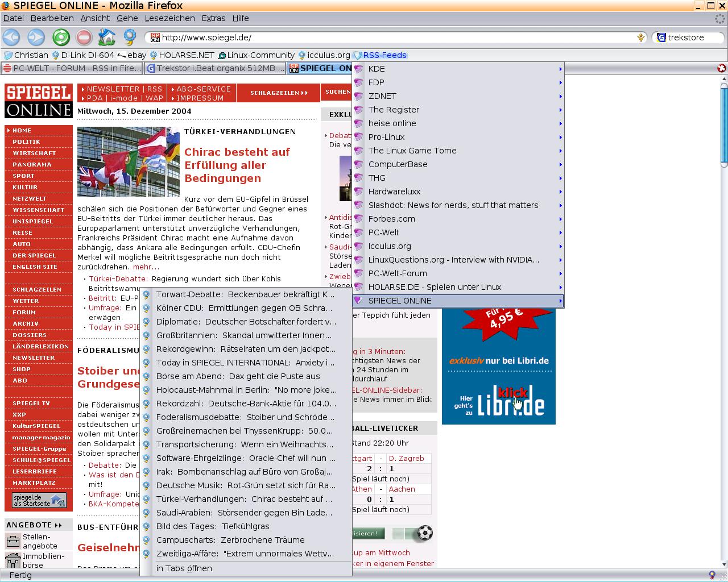The width and height of the screenshot is (728, 582).
Task: Stop loading with the red stop button
Action: 84,38
